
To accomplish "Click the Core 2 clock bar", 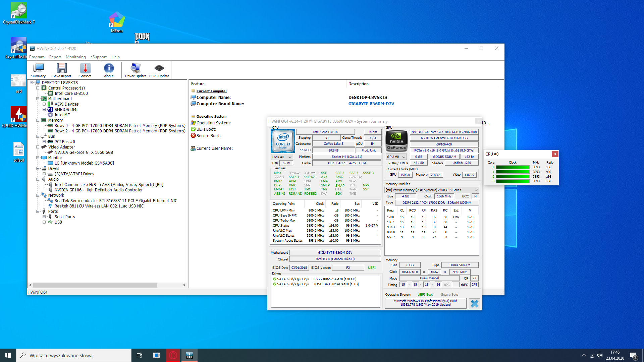I will 513,177.
